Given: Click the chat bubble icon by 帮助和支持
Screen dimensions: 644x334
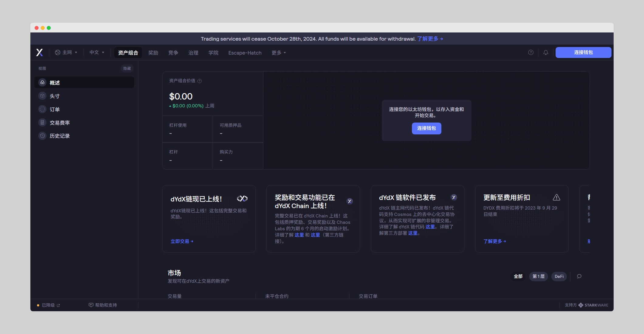Looking at the screenshot, I should [91, 305].
